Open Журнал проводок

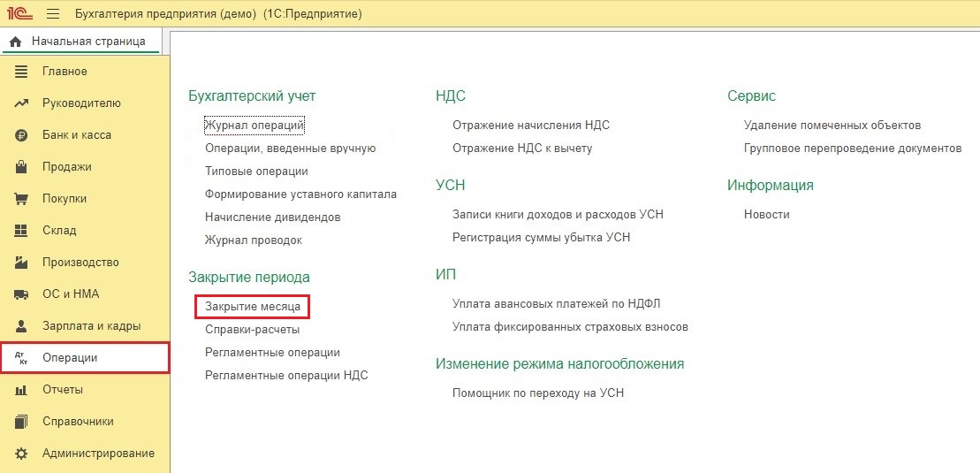254,240
